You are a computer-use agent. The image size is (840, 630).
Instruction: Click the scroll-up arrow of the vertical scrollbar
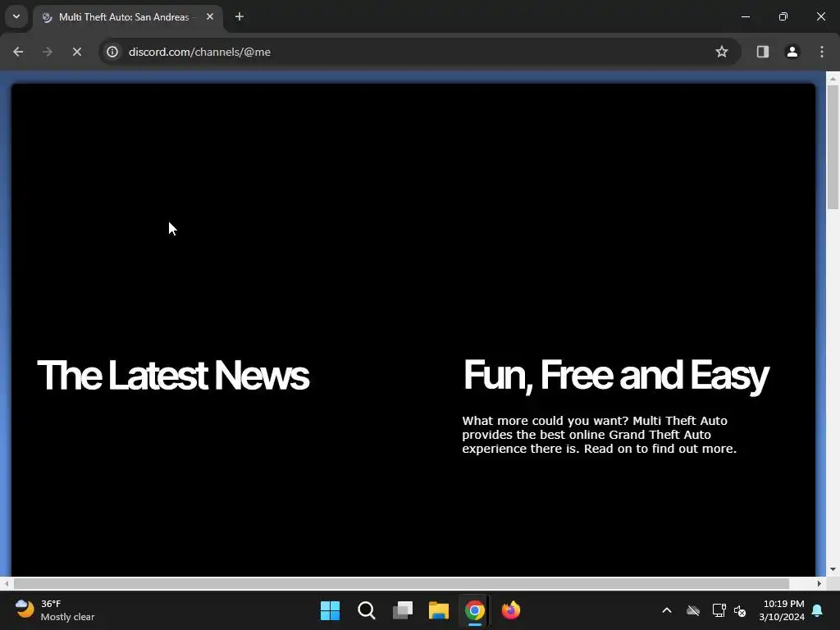pos(833,78)
